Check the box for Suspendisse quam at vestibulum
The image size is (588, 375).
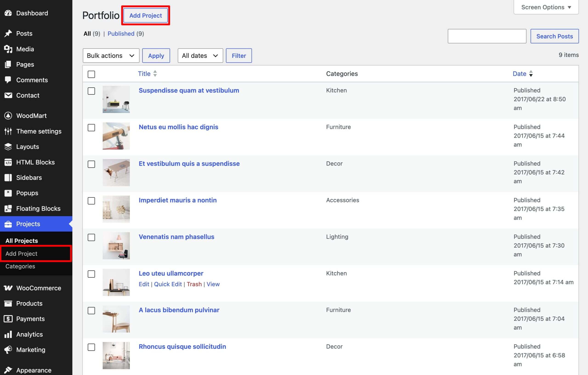point(91,91)
